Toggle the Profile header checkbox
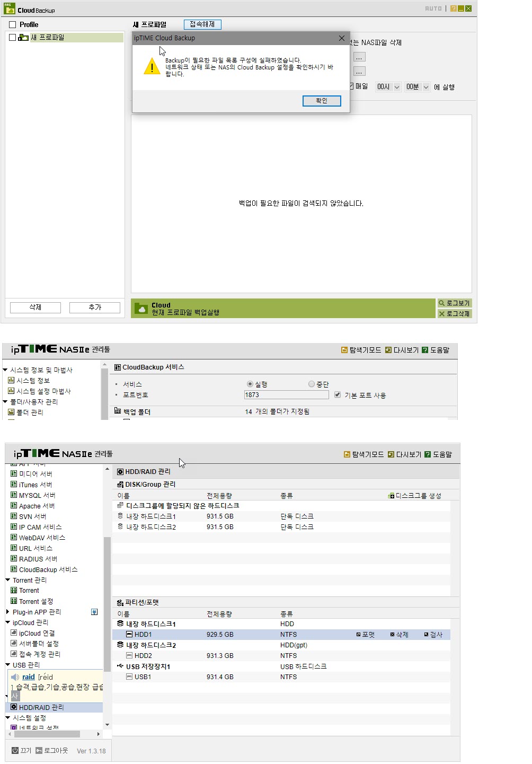The height and width of the screenshot is (764, 532). pos(13,25)
